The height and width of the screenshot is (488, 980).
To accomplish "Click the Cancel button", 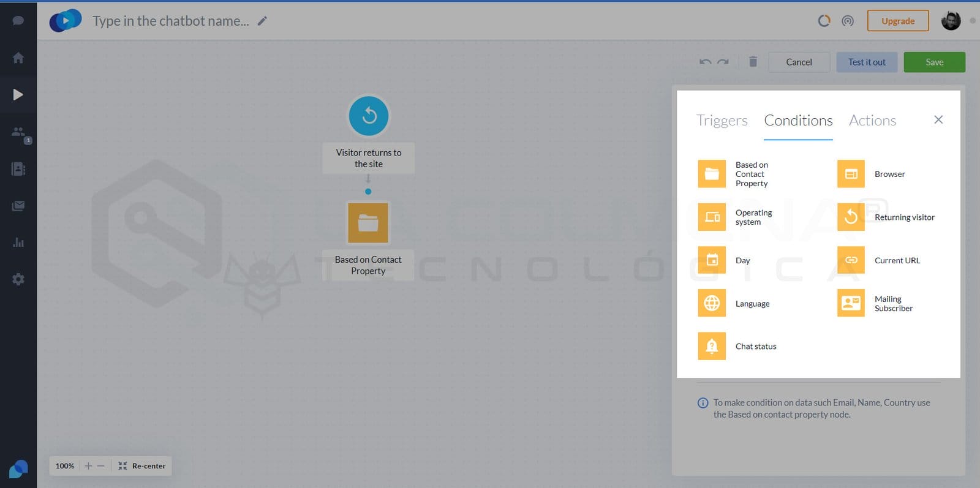I will (799, 62).
